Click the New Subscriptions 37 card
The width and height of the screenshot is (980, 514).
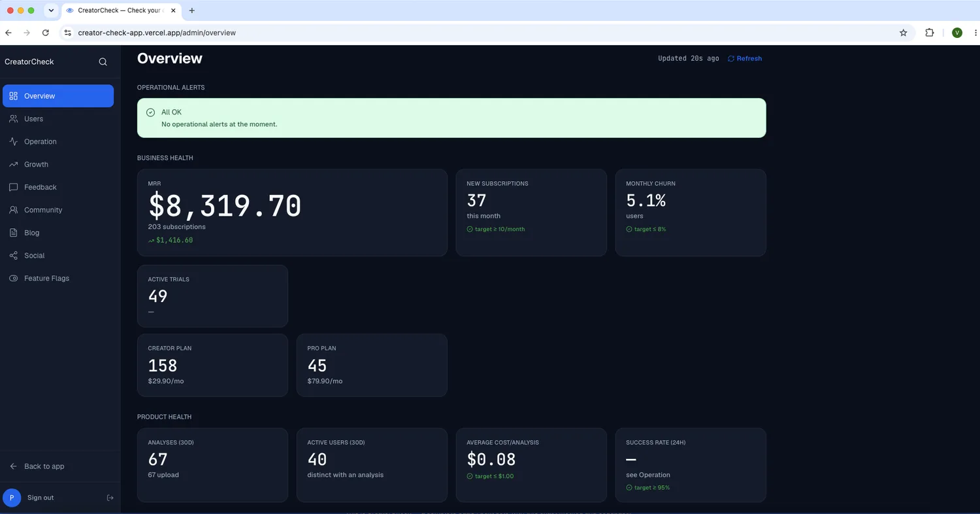pos(531,213)
